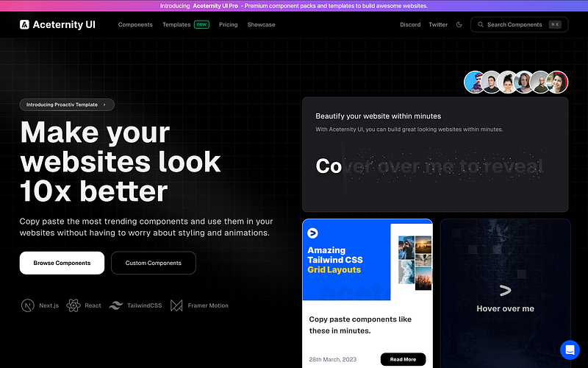588x368 pixels.
Task: Click the Next.js logo icon
Action: 28,305
